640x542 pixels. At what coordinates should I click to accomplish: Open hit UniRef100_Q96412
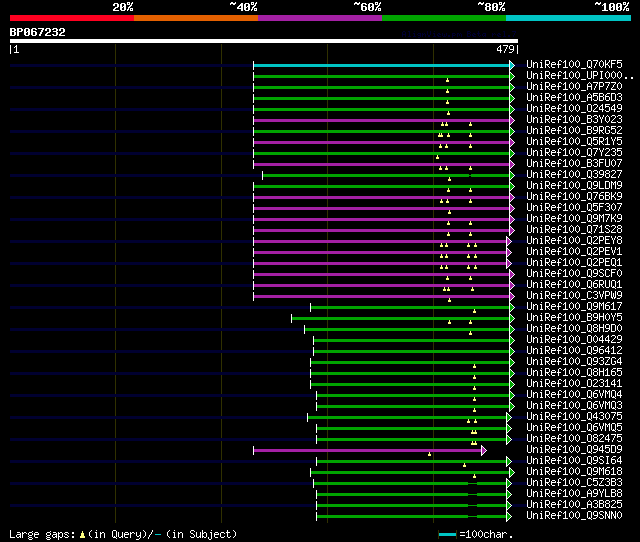pyautogui.click(x=574, y=351)
